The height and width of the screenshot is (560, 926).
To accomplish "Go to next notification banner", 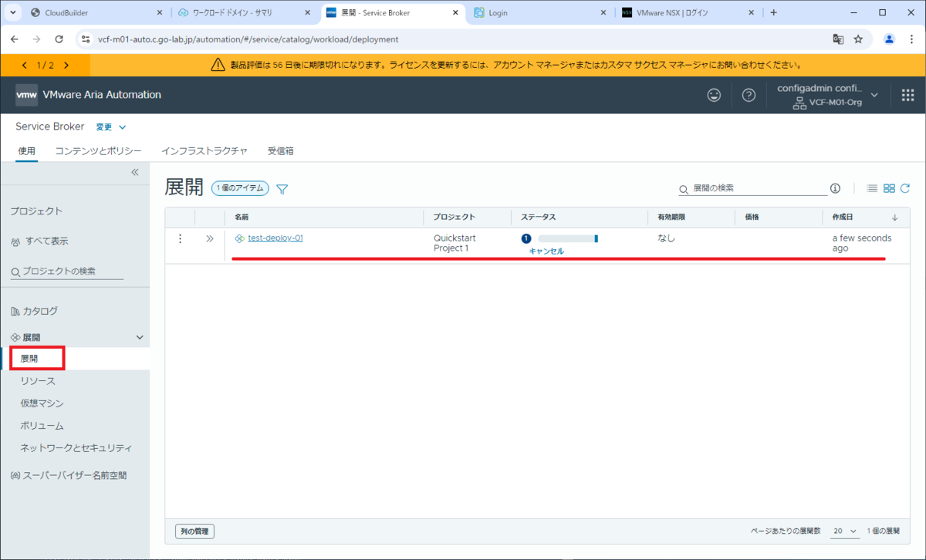I will pos(66,66).
